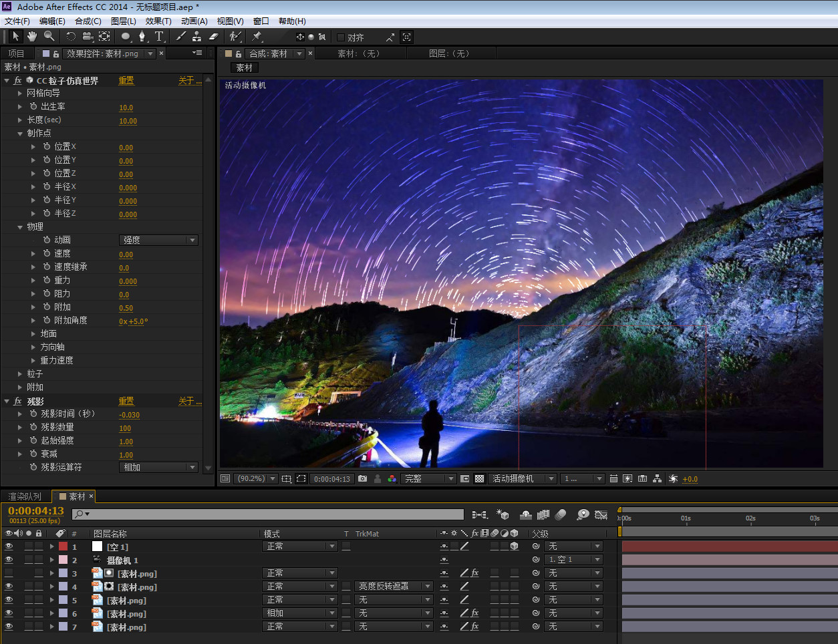Collapse the 物理 property group
The width and height of the screenshot is (838, 644).
20,227
